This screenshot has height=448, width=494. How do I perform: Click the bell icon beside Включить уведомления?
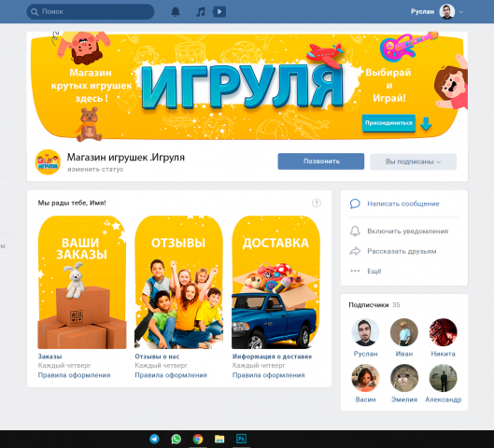point(355,231)
